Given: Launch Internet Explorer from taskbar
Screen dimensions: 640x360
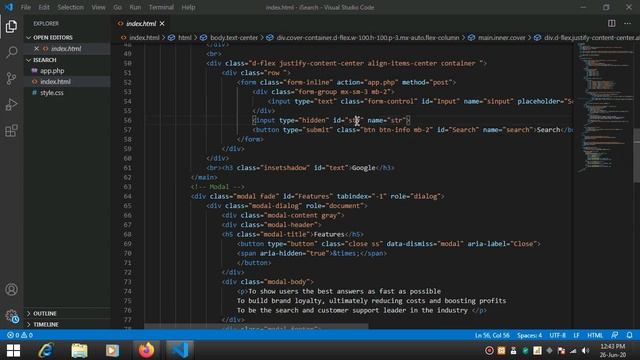Looking at the screenshot, I should point(46,351).
